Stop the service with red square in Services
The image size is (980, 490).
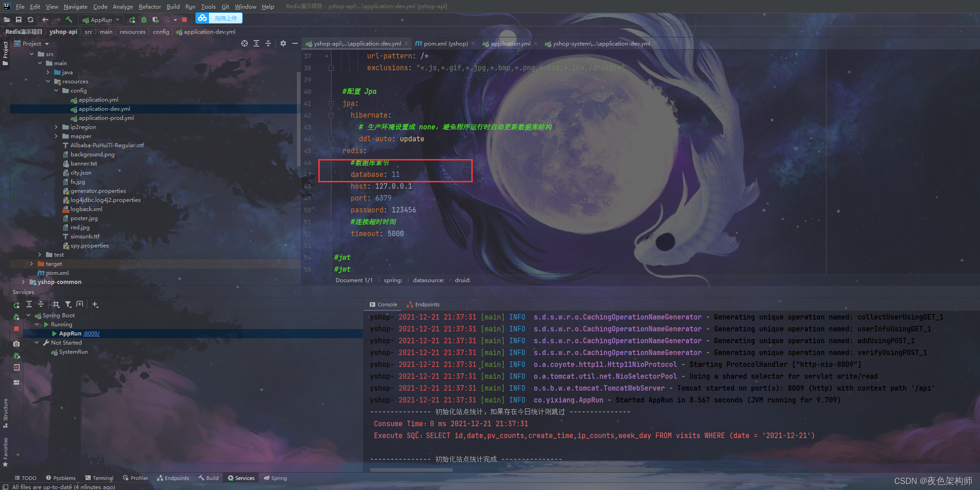tap(16, 329)
